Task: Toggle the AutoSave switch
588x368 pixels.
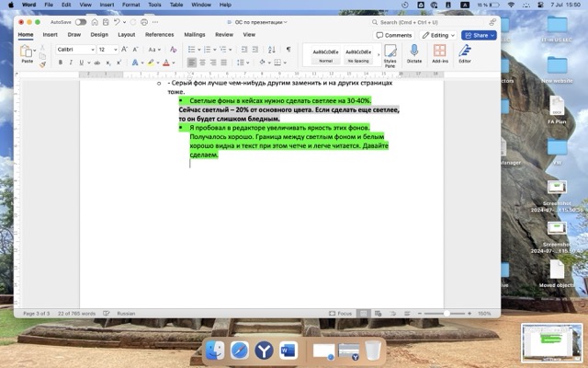Action: (81, 22)
